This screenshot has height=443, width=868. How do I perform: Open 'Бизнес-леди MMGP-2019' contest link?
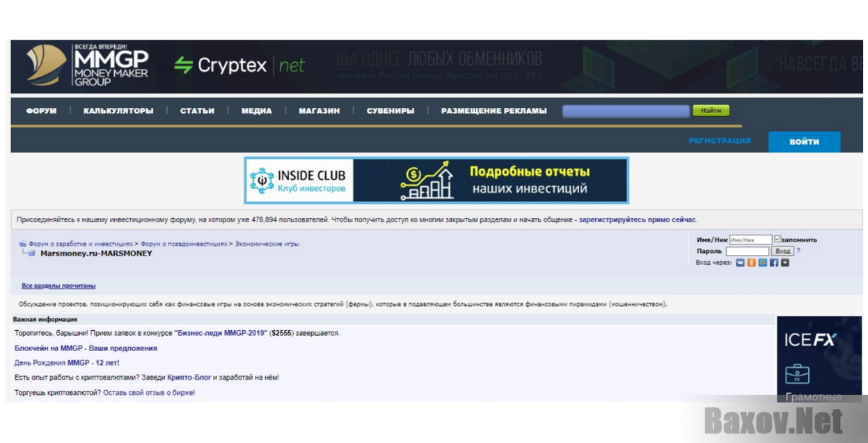pyautogui.click(x=221, y=334)
